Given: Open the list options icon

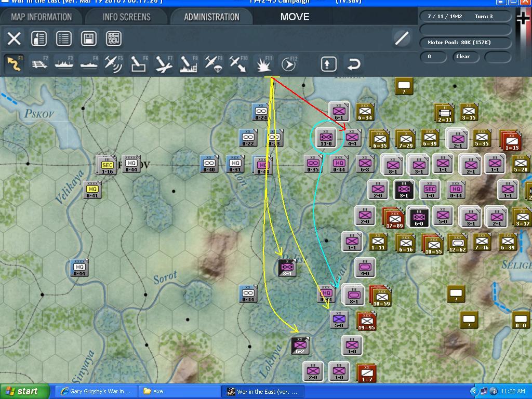Looking at the screenshot, I should click(63, 38).
